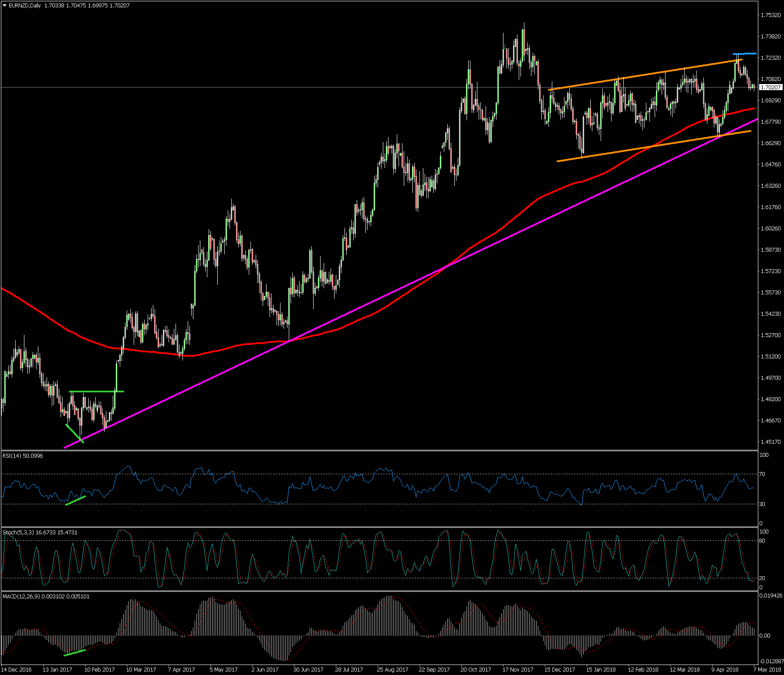The height and width of the screenshot is (675, 784).
Task: Click the Stochastic 80 level label
Action: 762,541
